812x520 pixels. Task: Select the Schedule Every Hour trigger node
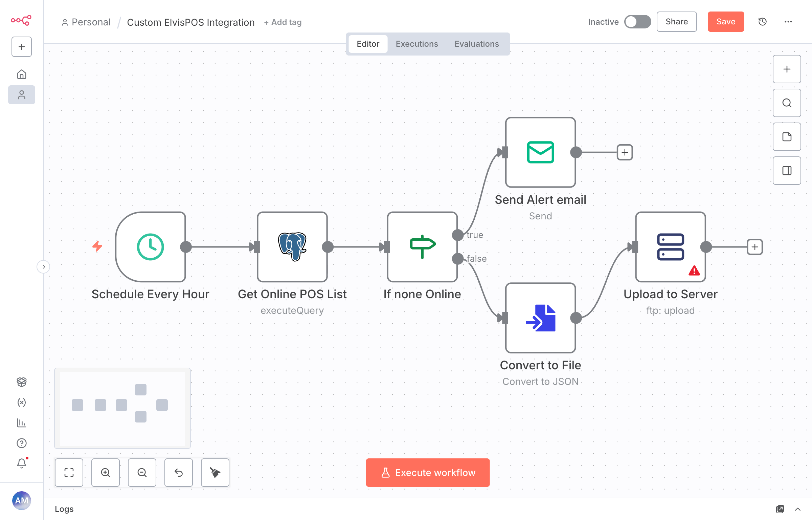coord(151,247)
